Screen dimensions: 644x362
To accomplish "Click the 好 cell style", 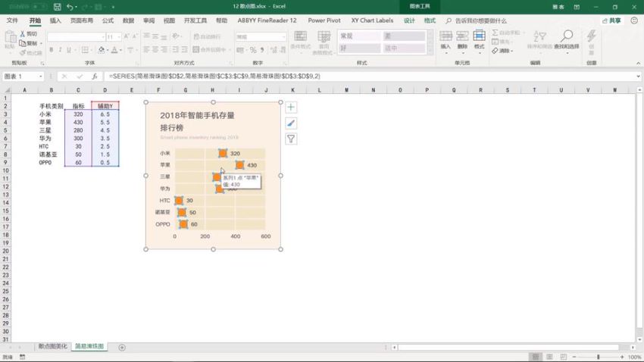I will tap(359, 48).
